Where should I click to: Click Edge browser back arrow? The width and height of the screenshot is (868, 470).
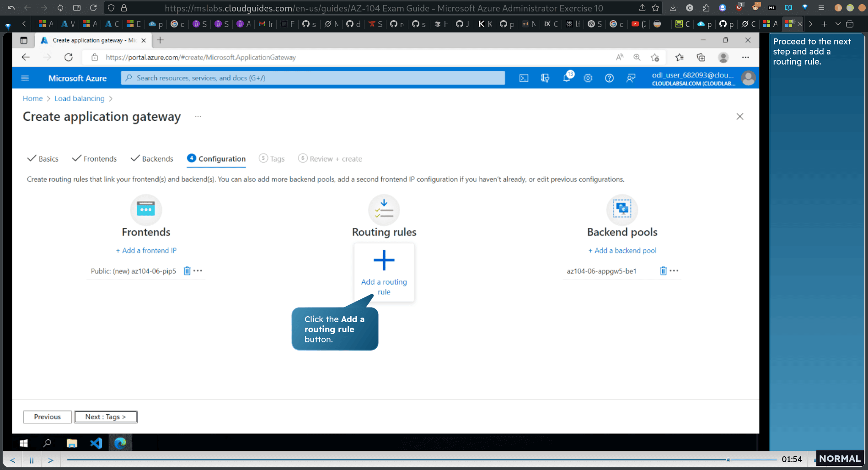pyautogui.click(x=26, y=57)
